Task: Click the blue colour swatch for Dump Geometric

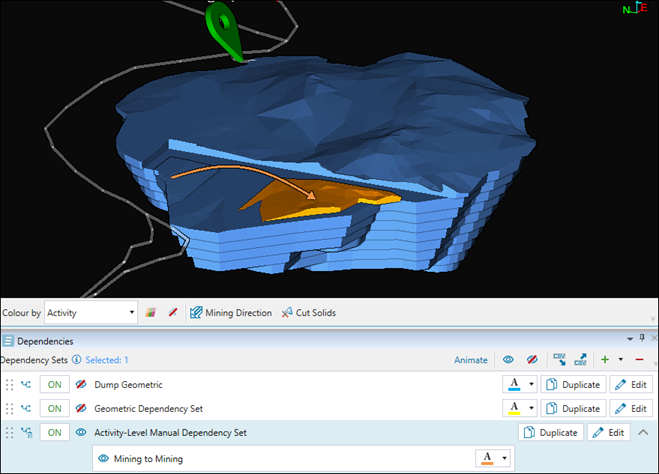Action: tap(514, 384)
